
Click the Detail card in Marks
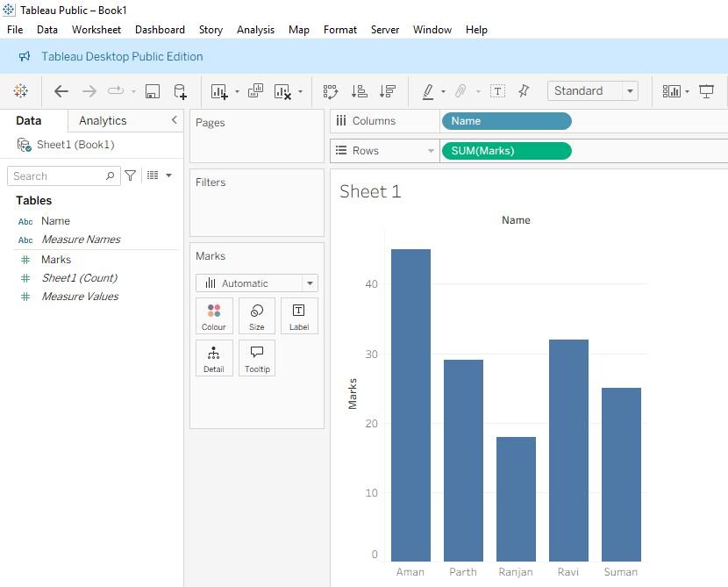pos(214,358)
